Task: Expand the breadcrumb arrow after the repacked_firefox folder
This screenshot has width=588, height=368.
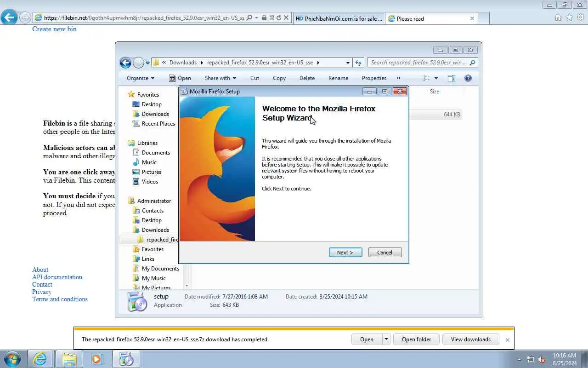Action: tap(318, 63)
